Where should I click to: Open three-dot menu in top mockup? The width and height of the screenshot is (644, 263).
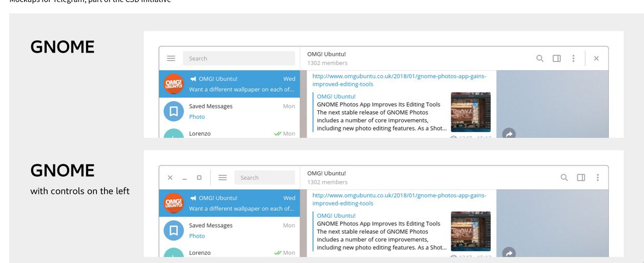point(573,59)
